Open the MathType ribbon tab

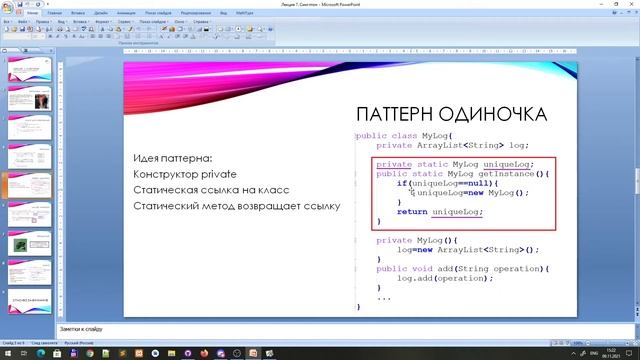pos(244,13)
